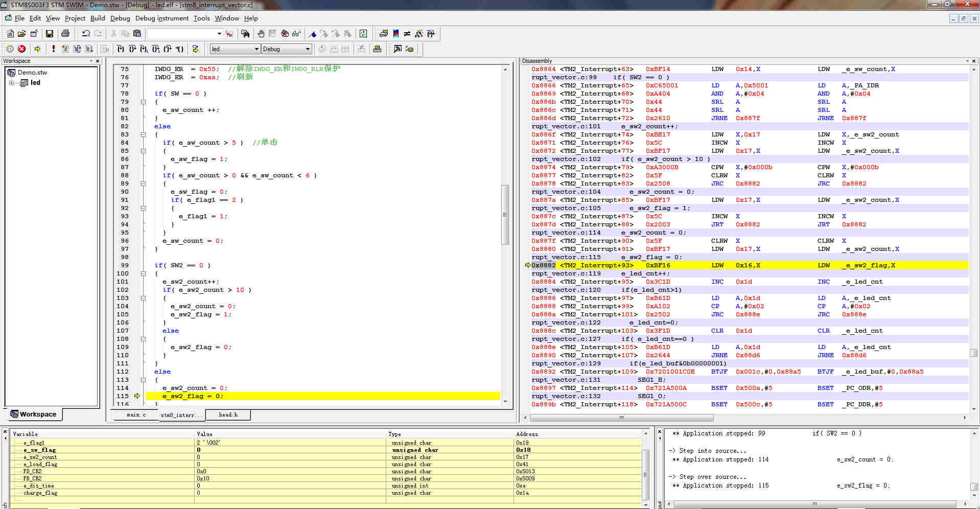980x509 pixels.
Task: Stop debugging with the red X icon
Action: click(x=21, y=49)
